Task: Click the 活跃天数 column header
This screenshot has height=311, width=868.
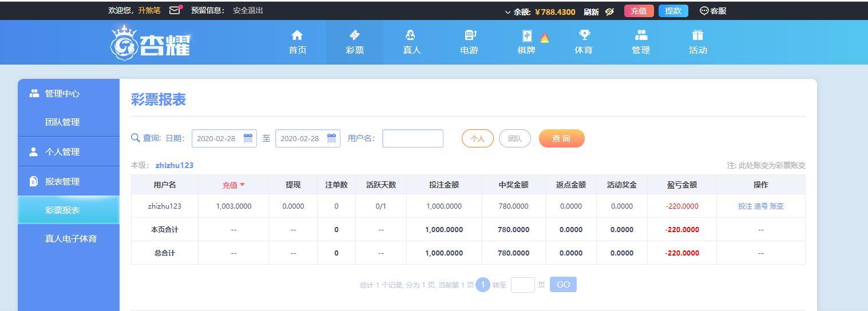Action: tap(381, 185)
